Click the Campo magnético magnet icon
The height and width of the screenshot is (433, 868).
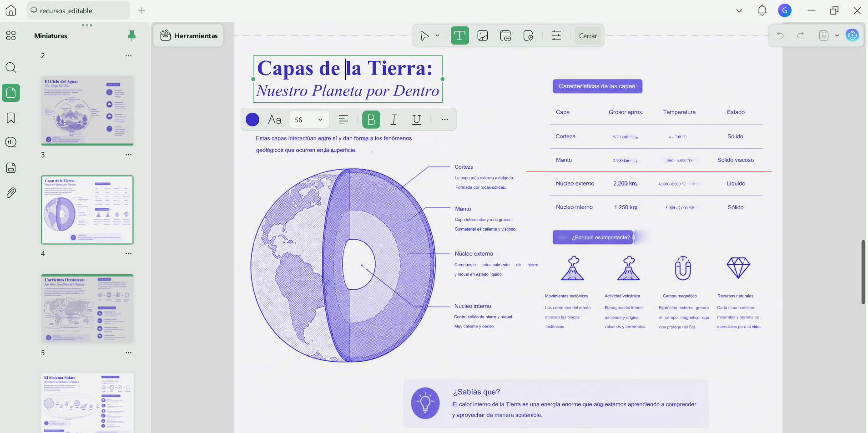click(x=683, y=268)
